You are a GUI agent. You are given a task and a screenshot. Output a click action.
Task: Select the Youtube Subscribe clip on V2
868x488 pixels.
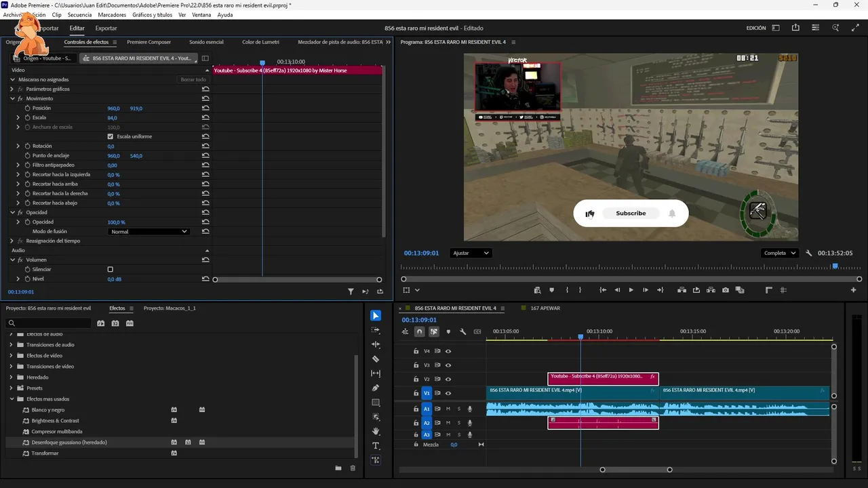point(603,379)
